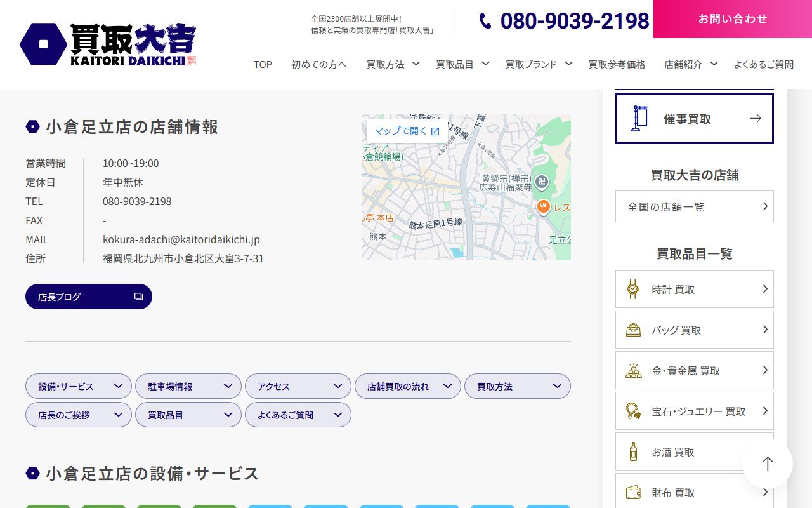This screenshot has height=508, width=812.
Task: Go to TOP in navigation
Action: click(x=263, y=64)
